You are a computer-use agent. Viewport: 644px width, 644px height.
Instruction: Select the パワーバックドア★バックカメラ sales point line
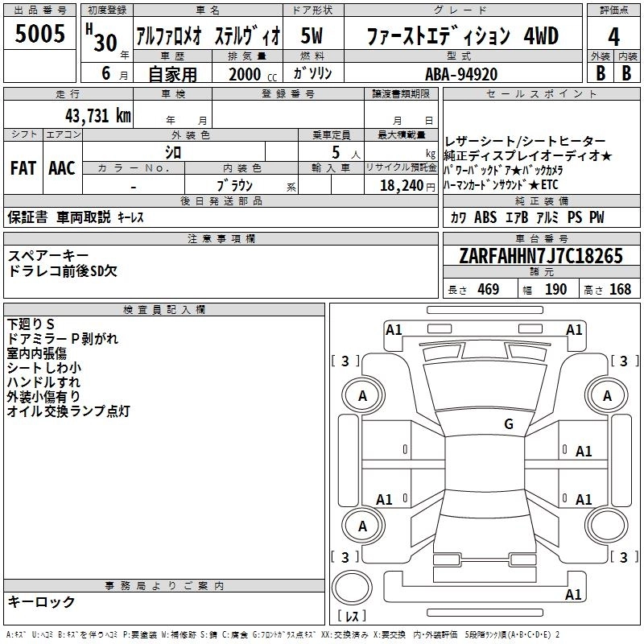click(503, 170)
